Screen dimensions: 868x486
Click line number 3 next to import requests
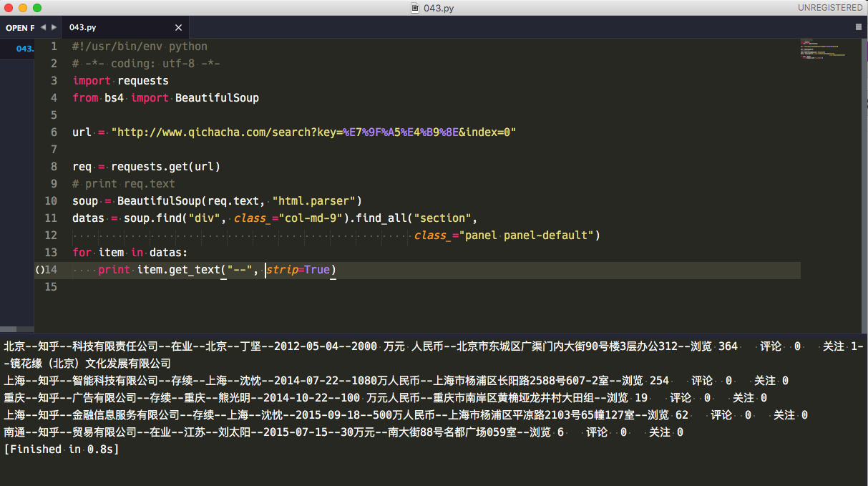[x=53, y=80]
